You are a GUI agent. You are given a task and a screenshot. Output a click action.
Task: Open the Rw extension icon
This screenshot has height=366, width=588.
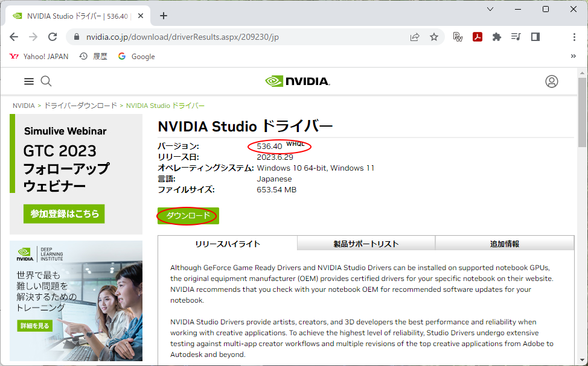(458, 37)
